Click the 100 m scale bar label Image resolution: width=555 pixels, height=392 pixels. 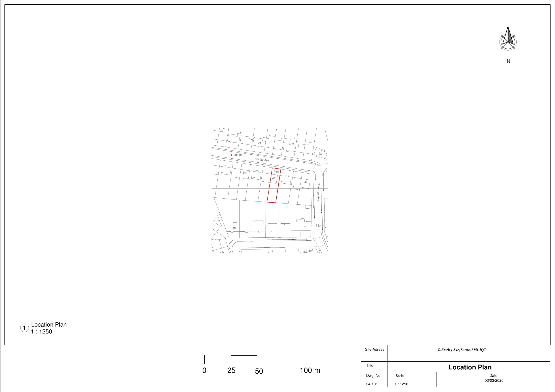click(x=310, y=371)
